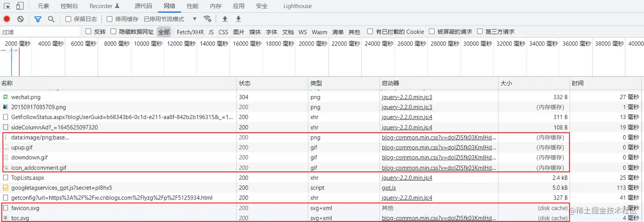Filter by JS requests

[211, 32]
